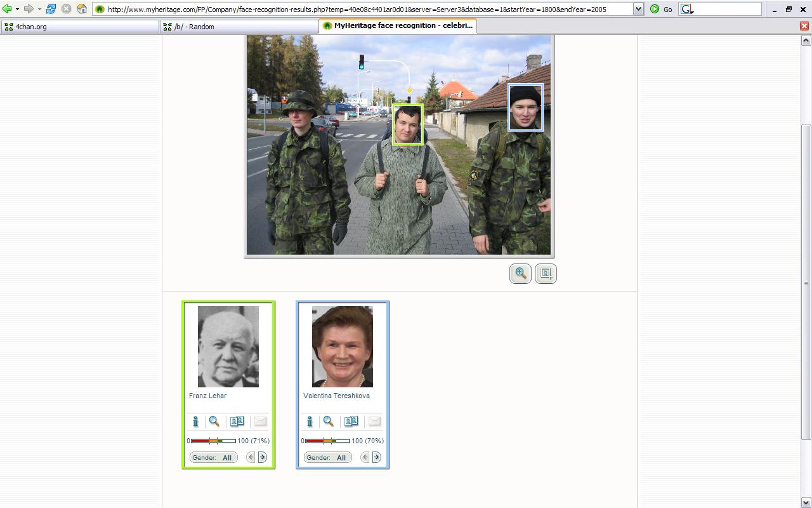Open the Franz Lehar name link
Screen dimensions: 812x508
(x=207, y=396)
